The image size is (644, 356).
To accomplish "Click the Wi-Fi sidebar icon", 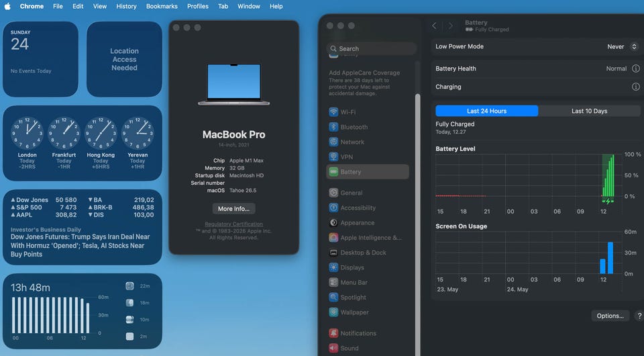I will 333,112.
